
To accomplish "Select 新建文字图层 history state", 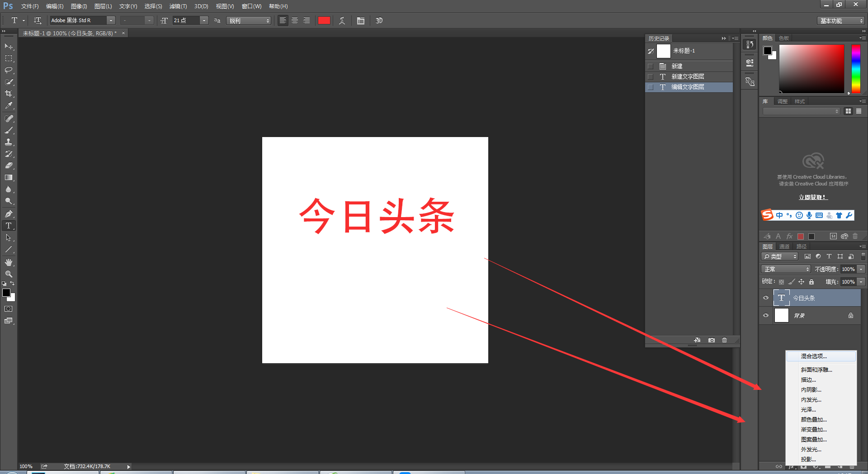I will 689,76.
